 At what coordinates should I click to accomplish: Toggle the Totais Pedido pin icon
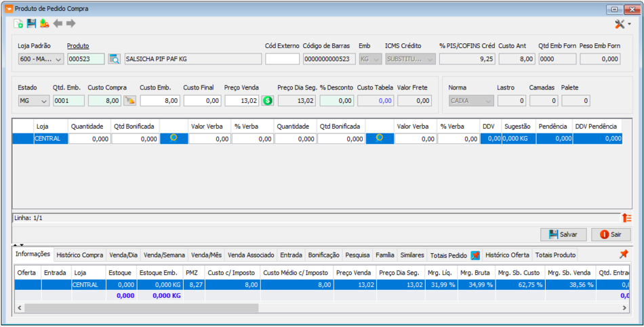coord(475,255)
